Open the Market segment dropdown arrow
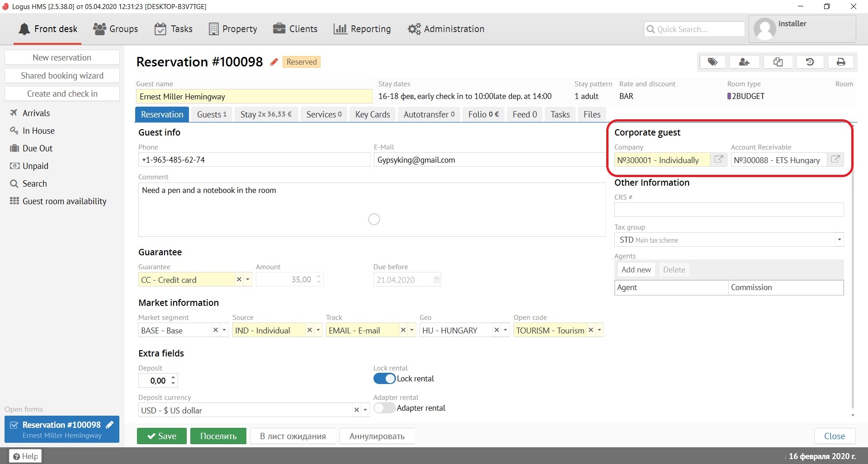 (x=224, y=330)
